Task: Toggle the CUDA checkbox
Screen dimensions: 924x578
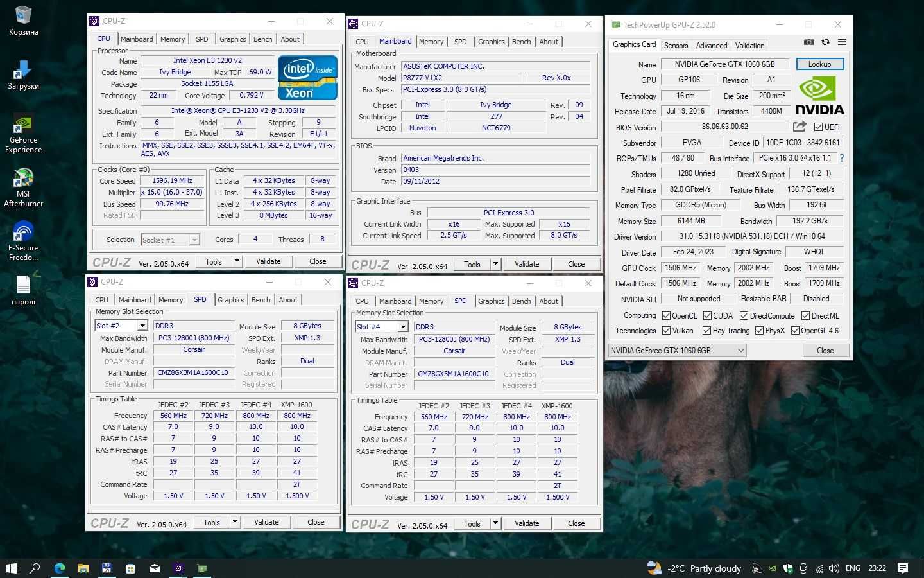Action: point(707,316)
